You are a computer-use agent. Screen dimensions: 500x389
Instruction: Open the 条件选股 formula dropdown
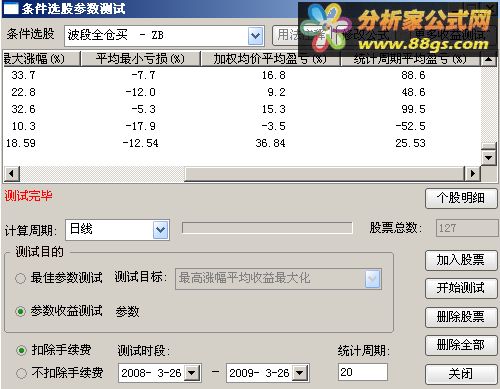pos(255,36)
